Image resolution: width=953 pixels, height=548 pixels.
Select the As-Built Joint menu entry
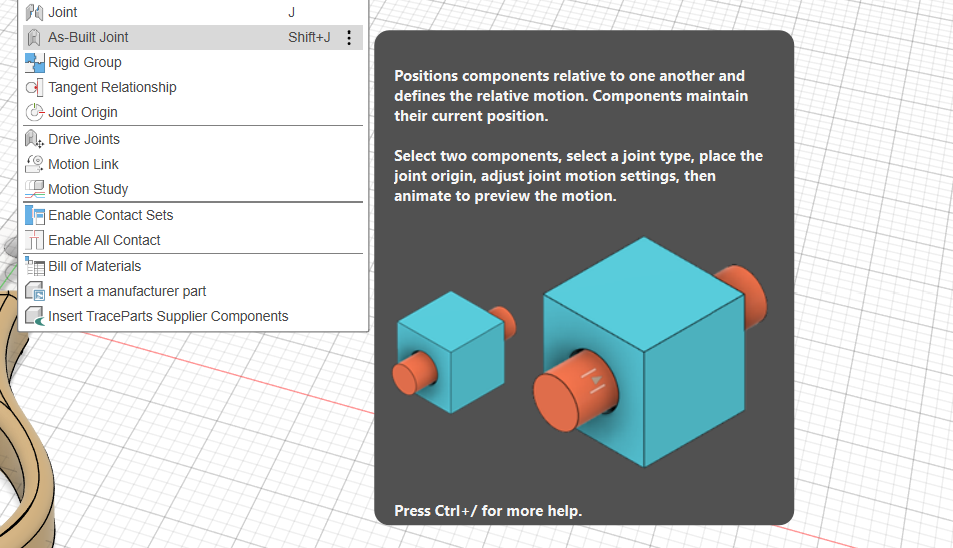[88, 37]
